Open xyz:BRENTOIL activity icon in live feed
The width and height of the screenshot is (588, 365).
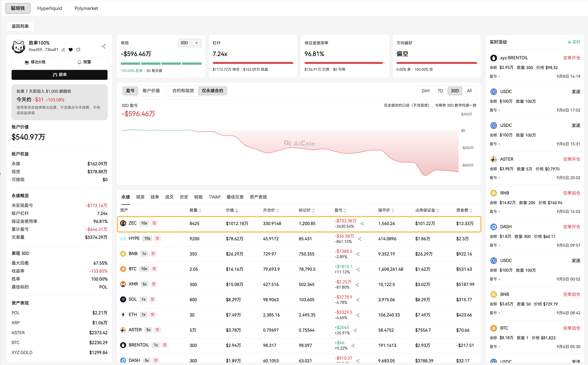(494, 58)
